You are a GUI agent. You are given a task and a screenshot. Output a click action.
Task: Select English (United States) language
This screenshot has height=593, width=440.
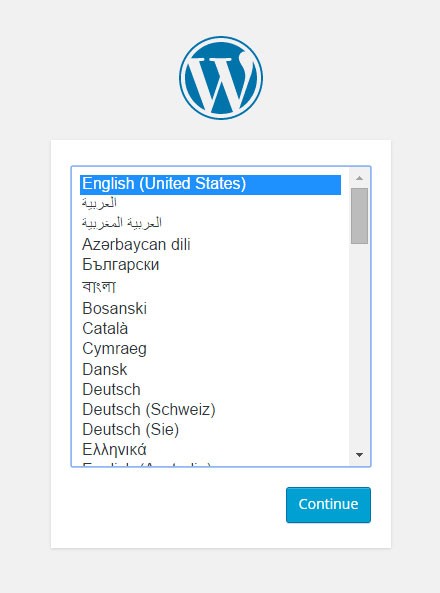[x=210, y=184]
